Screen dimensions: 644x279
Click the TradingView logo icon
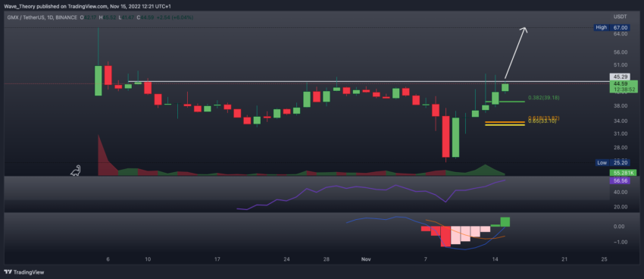pos(8,272)
